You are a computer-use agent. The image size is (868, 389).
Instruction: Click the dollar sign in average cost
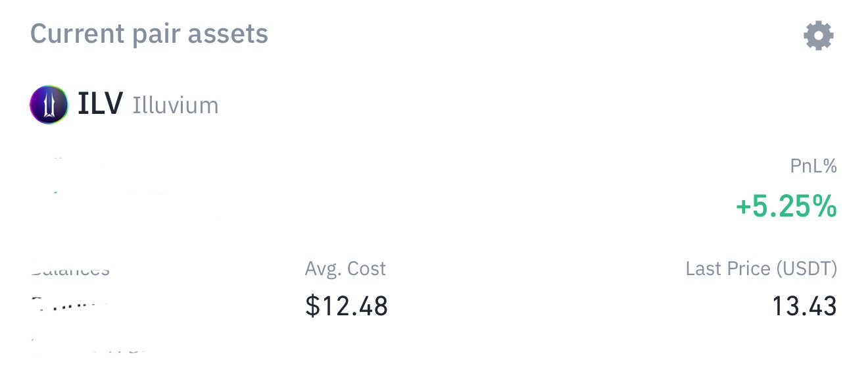[312, 306]
